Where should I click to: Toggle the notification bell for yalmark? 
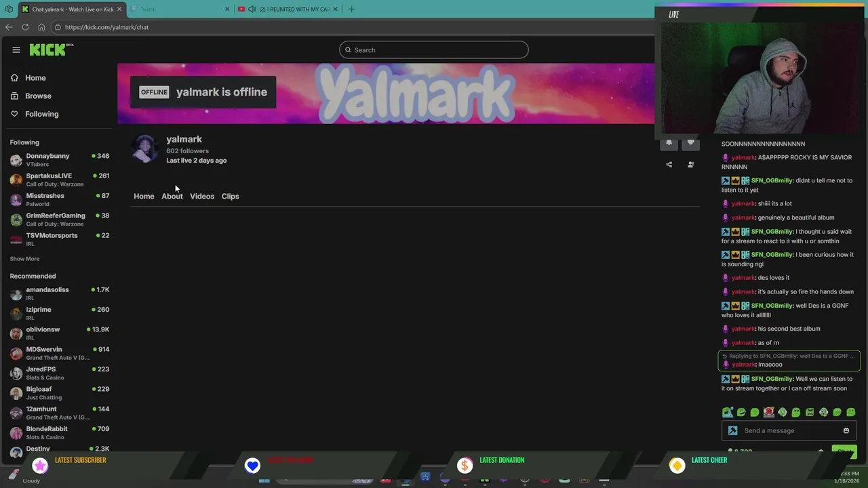669,142
